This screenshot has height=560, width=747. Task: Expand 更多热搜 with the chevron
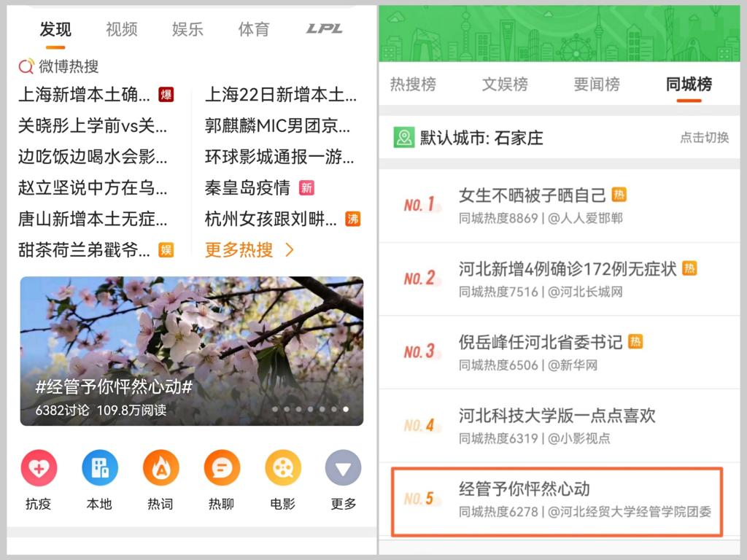[290, 250]
